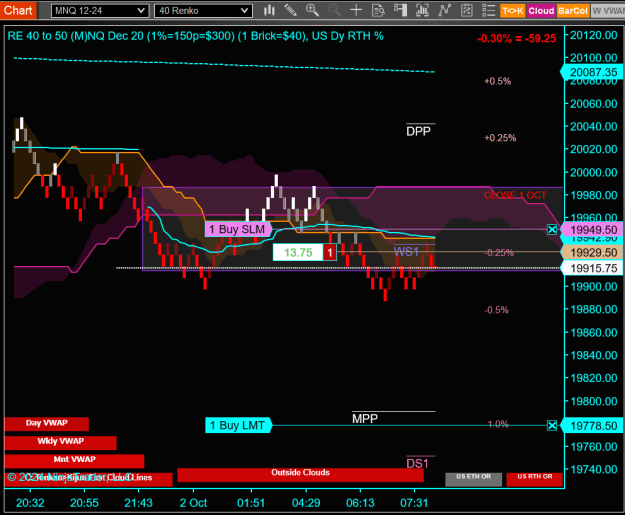
Task: Click the +0.5% level label
Action: [x=497, y=81]
